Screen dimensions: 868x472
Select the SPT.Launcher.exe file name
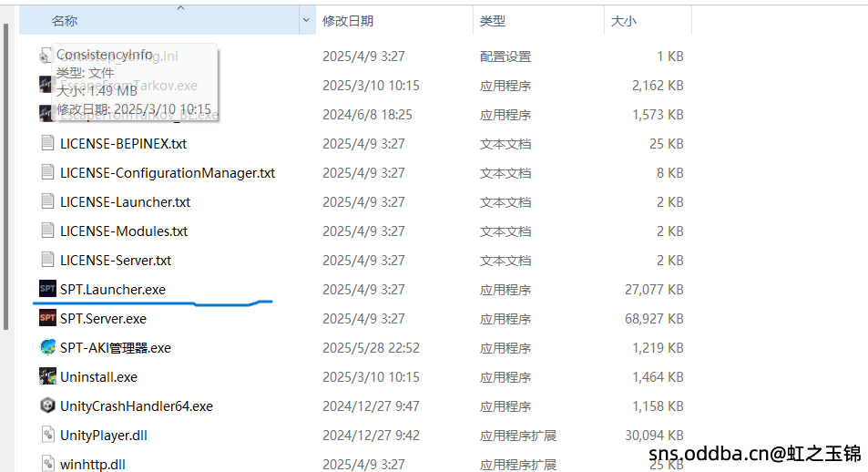pyautogui.click(x=113, y=289)
